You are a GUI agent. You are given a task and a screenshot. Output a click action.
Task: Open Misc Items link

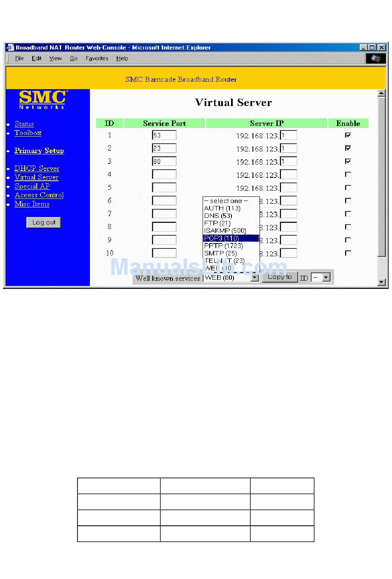tap(32, 204)
